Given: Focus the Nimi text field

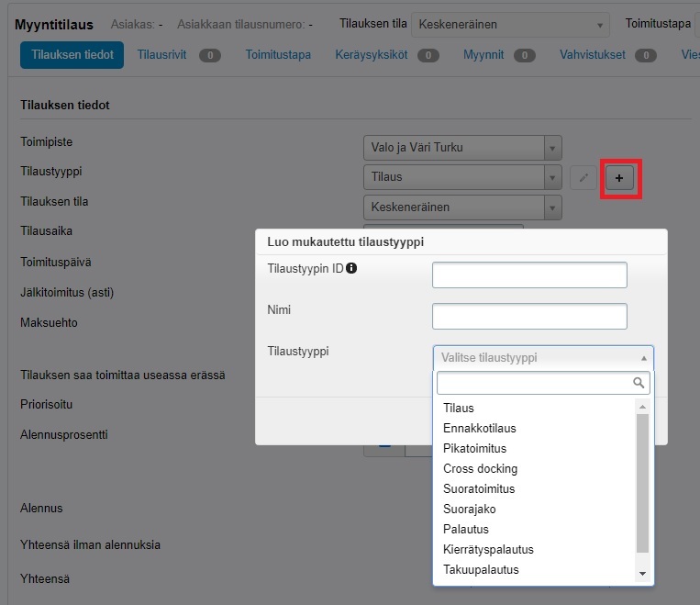Looking at the screenshot, I should 529,317.
